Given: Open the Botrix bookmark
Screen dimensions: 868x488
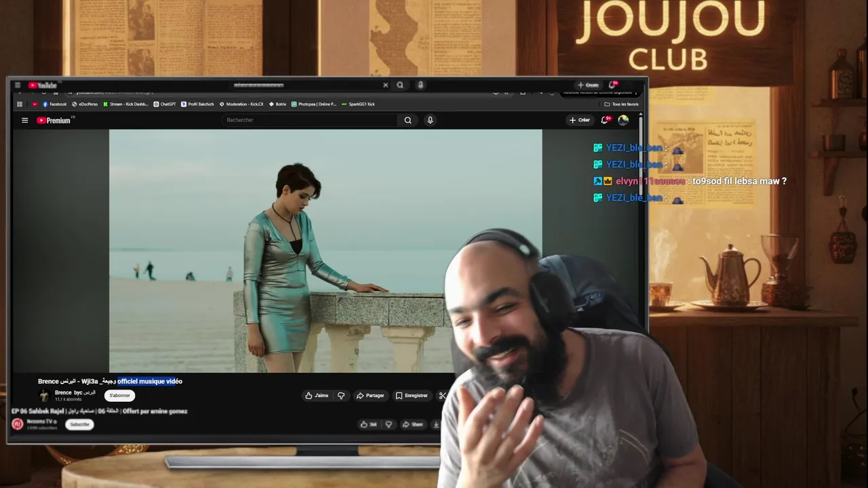Looking at the screenshot, I should click(x=278, y=104).
